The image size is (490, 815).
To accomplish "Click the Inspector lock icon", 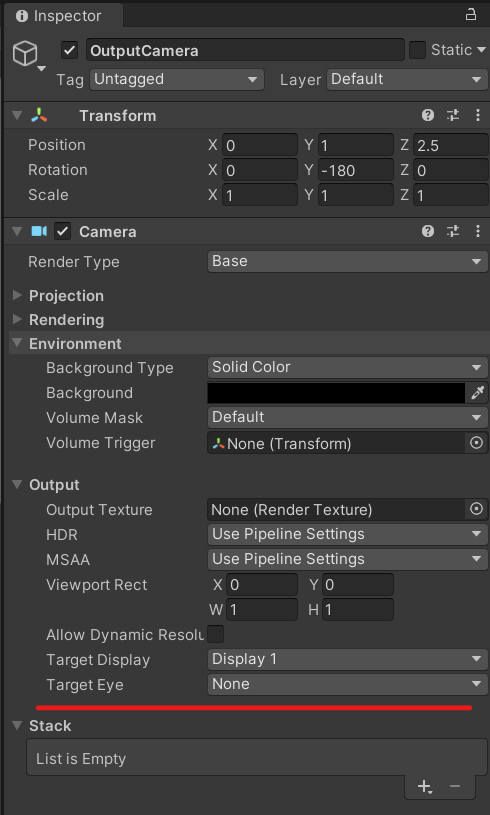I will 470,15.
